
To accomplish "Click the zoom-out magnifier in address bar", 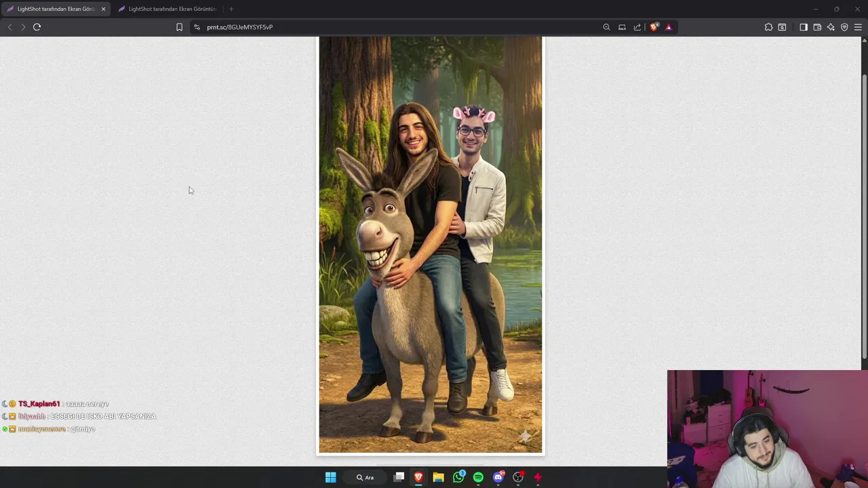I will (606, 27).
